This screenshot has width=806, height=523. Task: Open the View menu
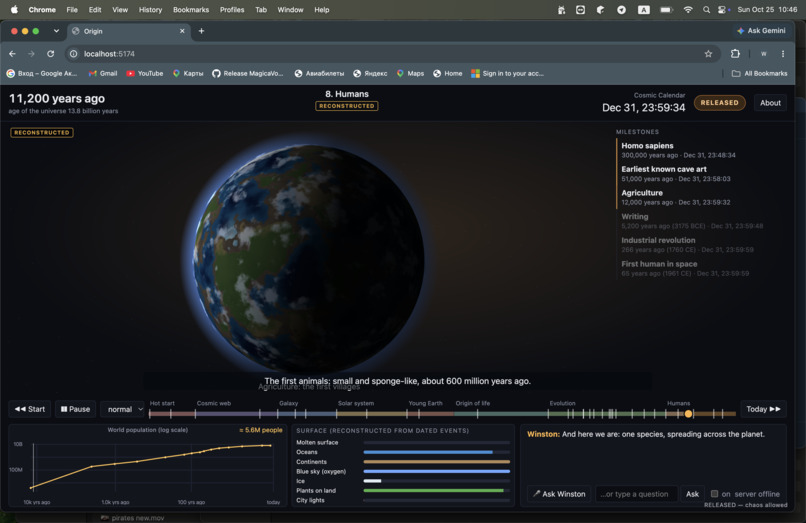coord(120,9)
